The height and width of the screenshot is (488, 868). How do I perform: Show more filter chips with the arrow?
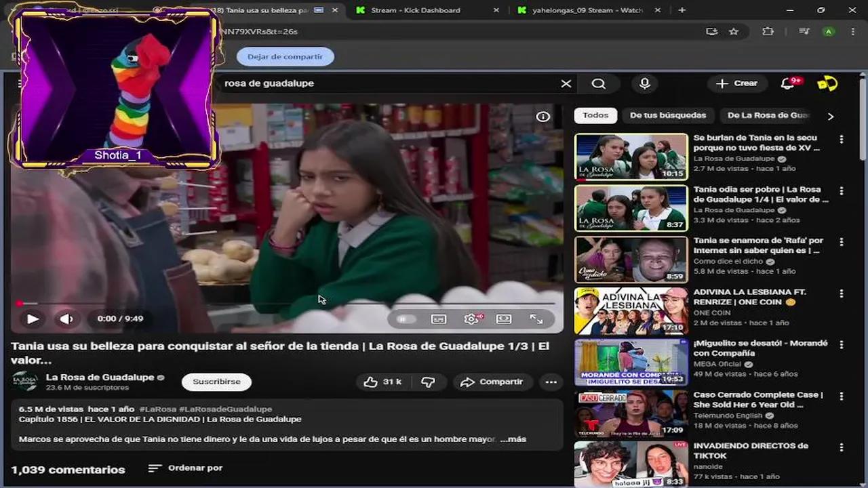pyautogui.click(x=831, y=116)
